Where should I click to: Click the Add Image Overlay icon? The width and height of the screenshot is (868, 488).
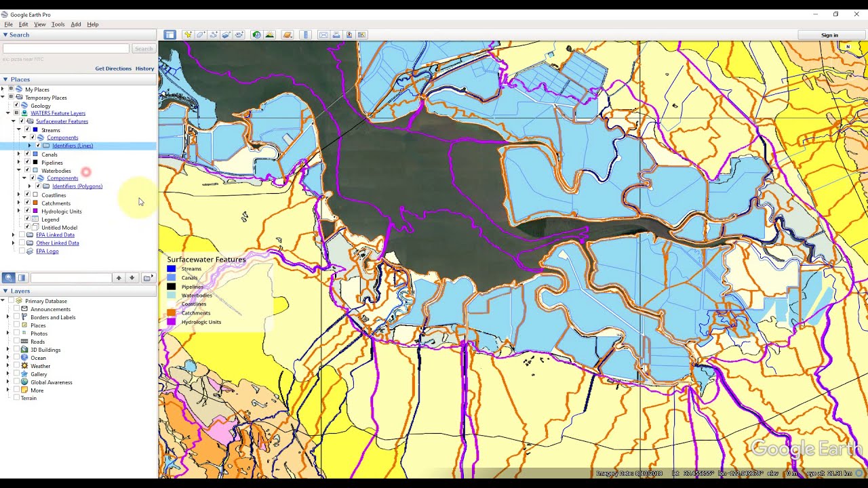pos(226,35)
